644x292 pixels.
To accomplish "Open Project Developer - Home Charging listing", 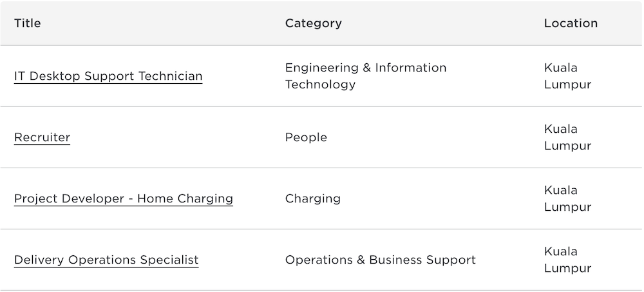I will [124, 199].
